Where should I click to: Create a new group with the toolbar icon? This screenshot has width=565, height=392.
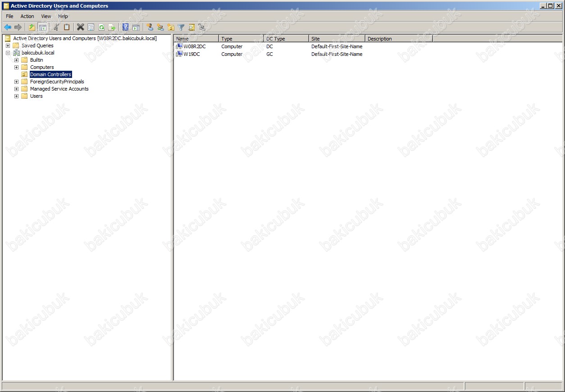(x=160, y=27)
